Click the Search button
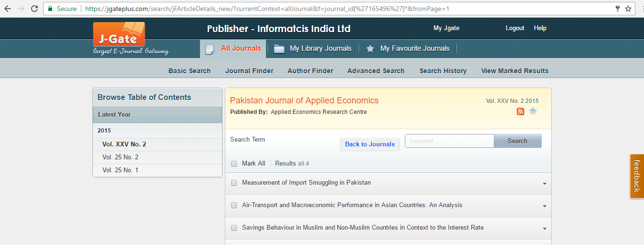Viewport: 644px width, 245px height. coord(517,141)
